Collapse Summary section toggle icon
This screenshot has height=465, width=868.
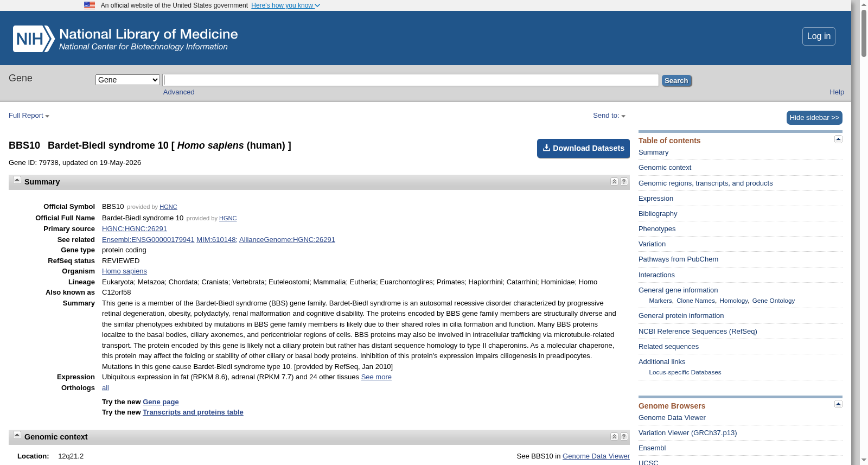point(17,180)
